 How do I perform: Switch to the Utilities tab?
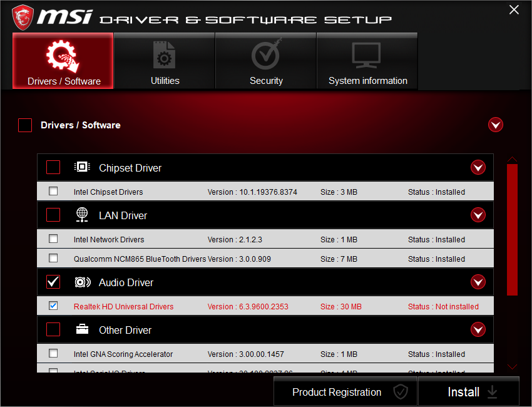(165, 61)
